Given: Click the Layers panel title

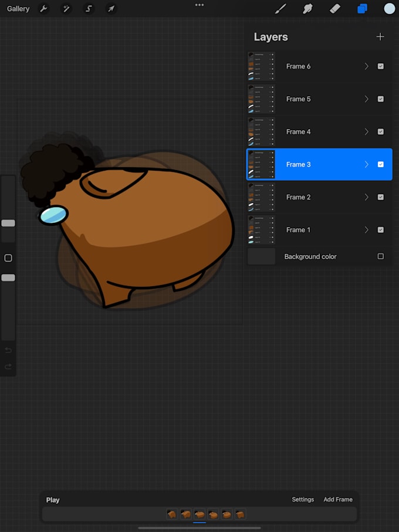Looking at the screenshot, I should (270, 37).
